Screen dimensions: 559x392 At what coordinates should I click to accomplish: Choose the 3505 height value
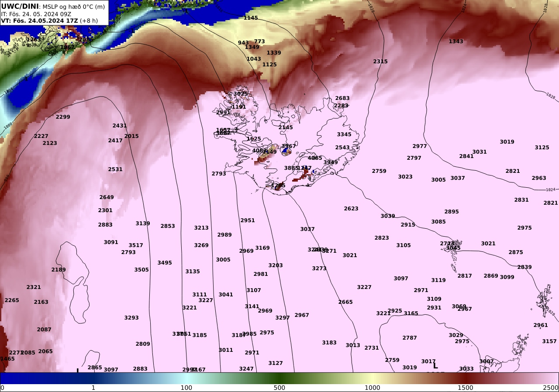click(x=141, y=270)
